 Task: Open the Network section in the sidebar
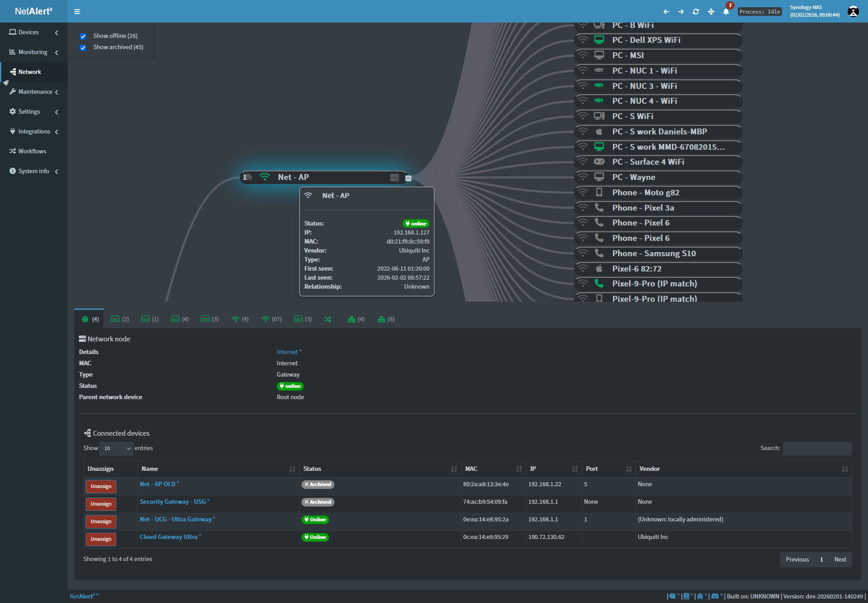(x=30, y=72)
